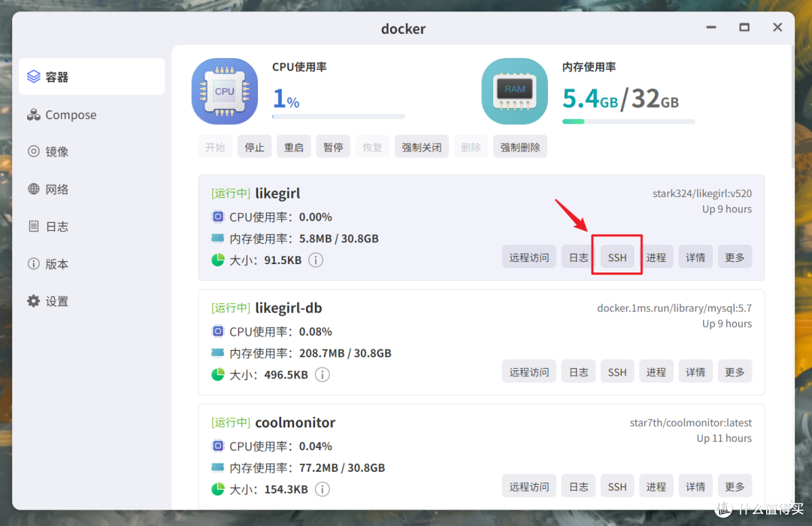This screenshot has height=526, width=812.
Task: Show 进程 for likegirl-db container
Action: [656, 372]
